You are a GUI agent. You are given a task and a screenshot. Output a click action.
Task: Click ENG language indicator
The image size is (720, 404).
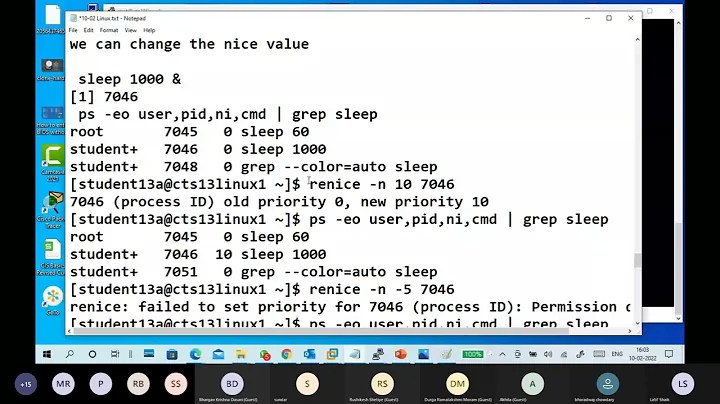point(617,354)
